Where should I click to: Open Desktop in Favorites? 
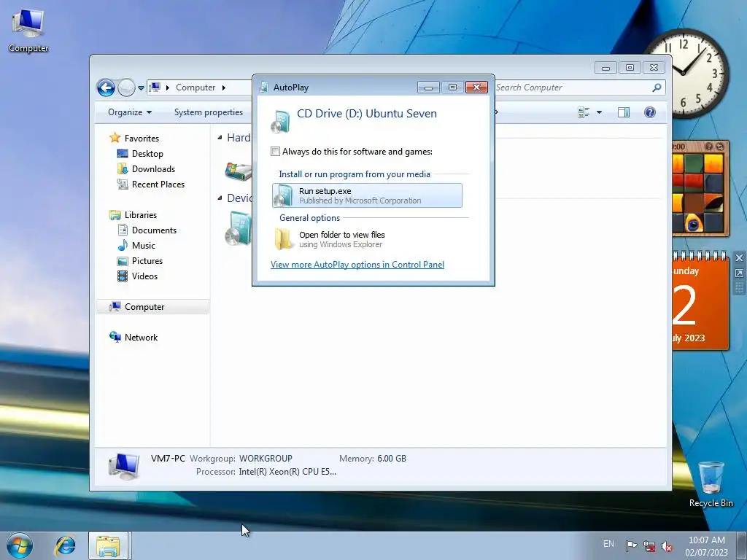coord(147,154)
